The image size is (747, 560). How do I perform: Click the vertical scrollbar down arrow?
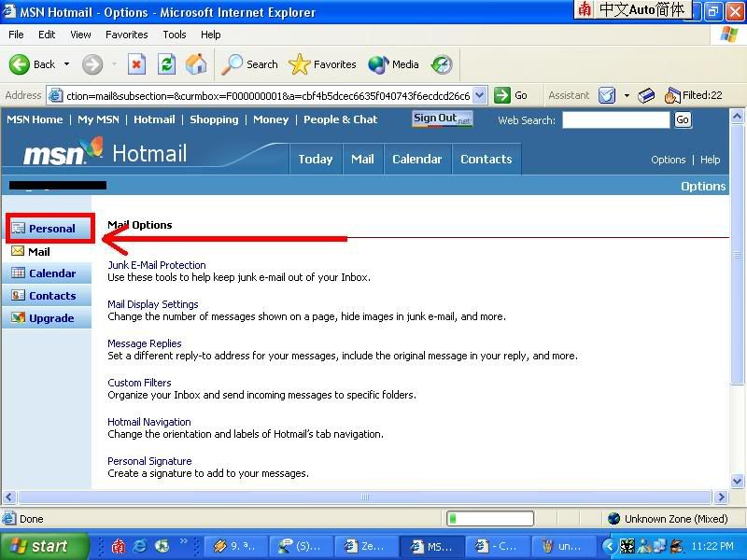point(737,481)
